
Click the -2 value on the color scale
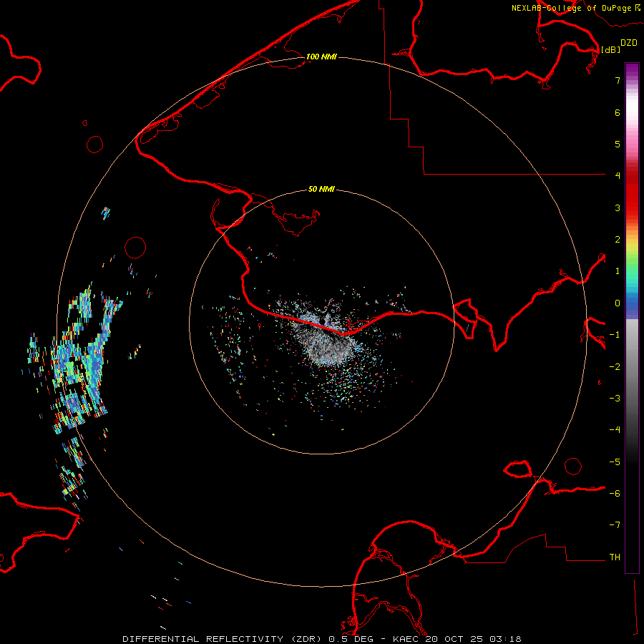point(615,367)
